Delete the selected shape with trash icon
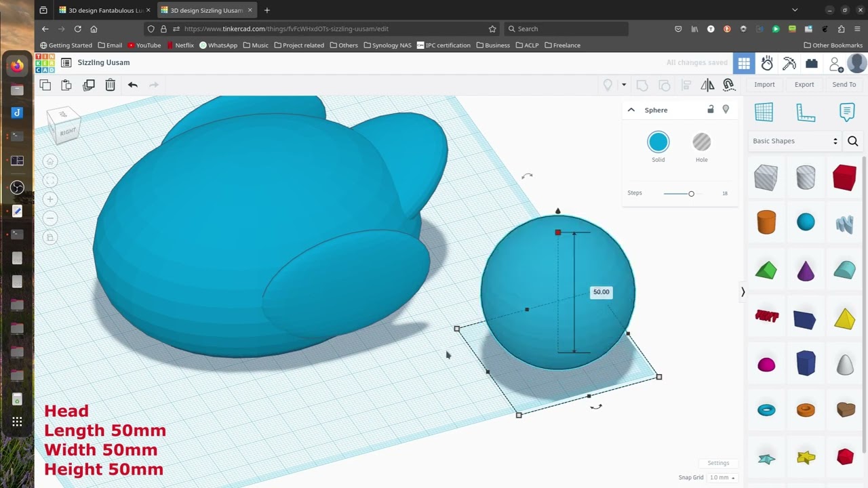This screenshot has width=868, height=488. (111, 85)
